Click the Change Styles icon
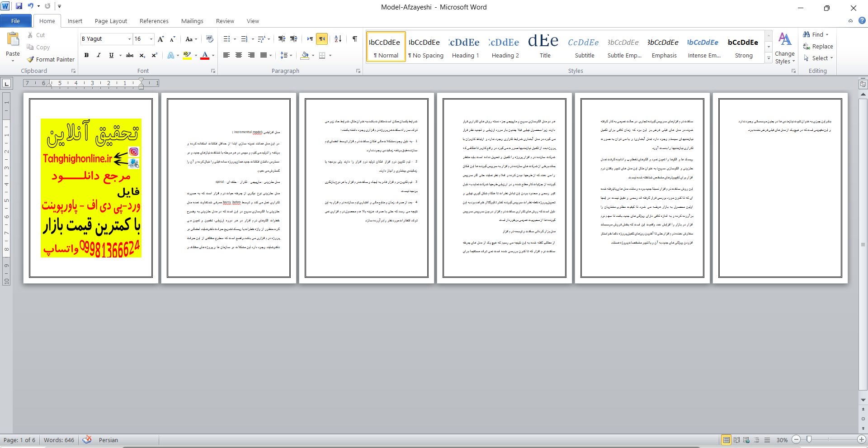 (785, 39)
